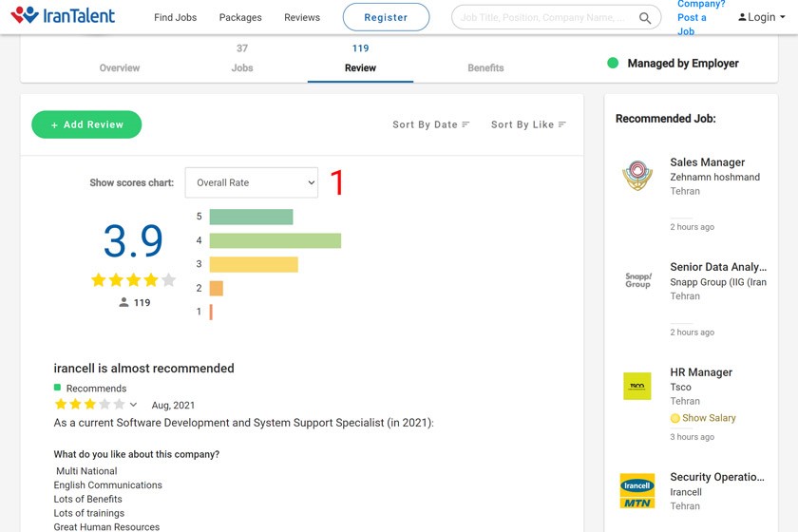The width and height of the screenshot is (798, 532).
Task: Click the IranTalent logo
Action: [x=63, y=16]
